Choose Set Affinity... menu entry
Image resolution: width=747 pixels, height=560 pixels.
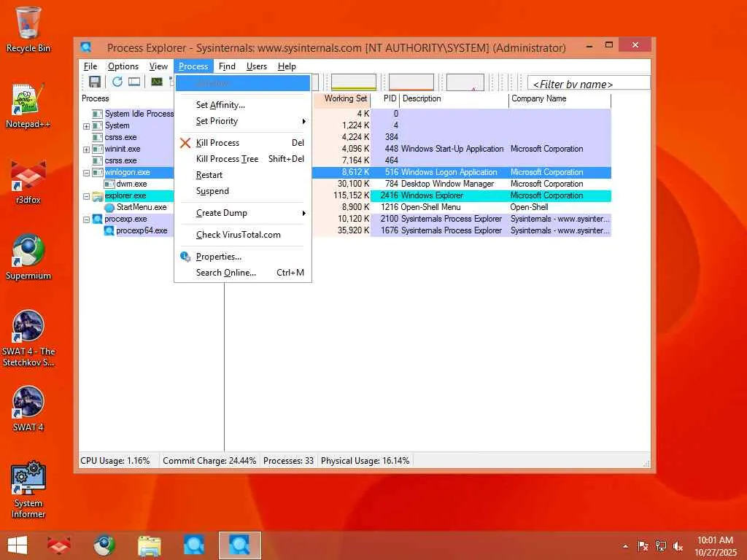coord(243,105)
